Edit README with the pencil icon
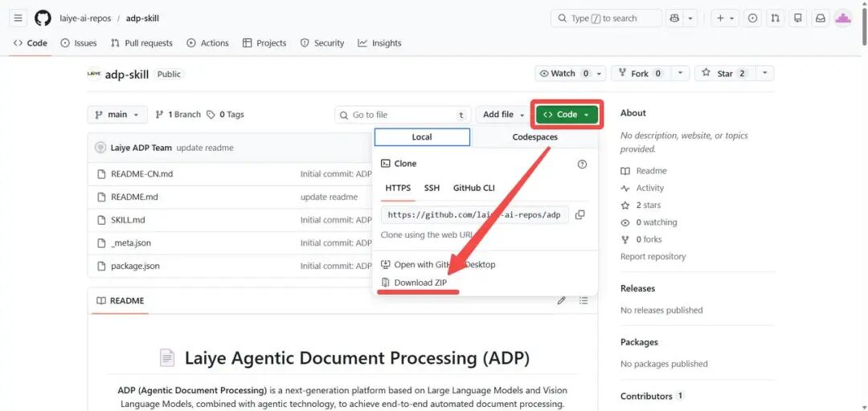The width and height of the screenshot is (868, 411). pyautogui.click(x=562, y=301)
